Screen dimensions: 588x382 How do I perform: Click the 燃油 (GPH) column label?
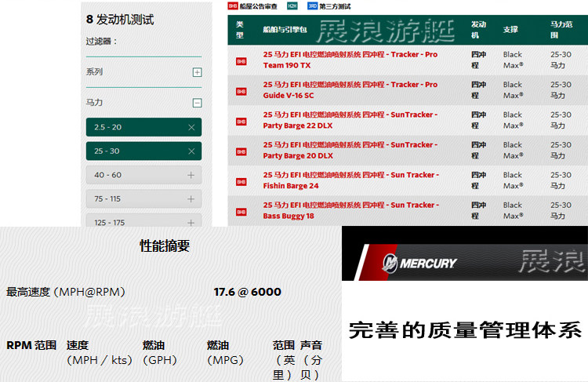160,353
